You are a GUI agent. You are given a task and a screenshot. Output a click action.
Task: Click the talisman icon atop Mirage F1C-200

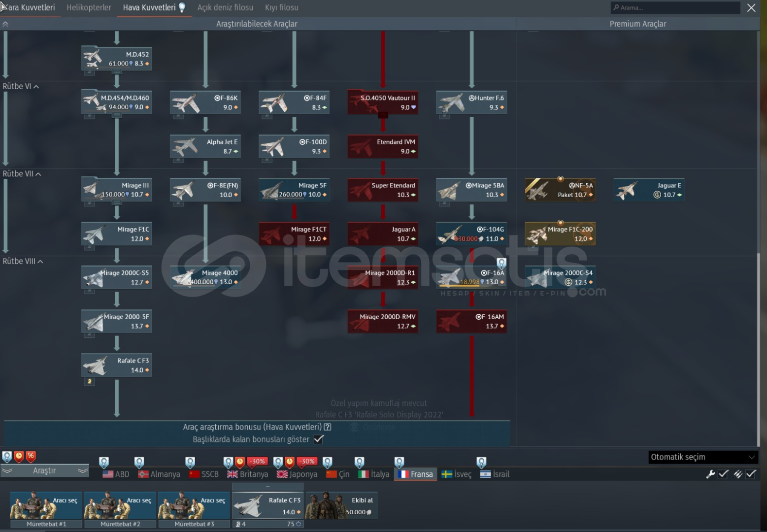pyautogui.click(x=560, y=223)
